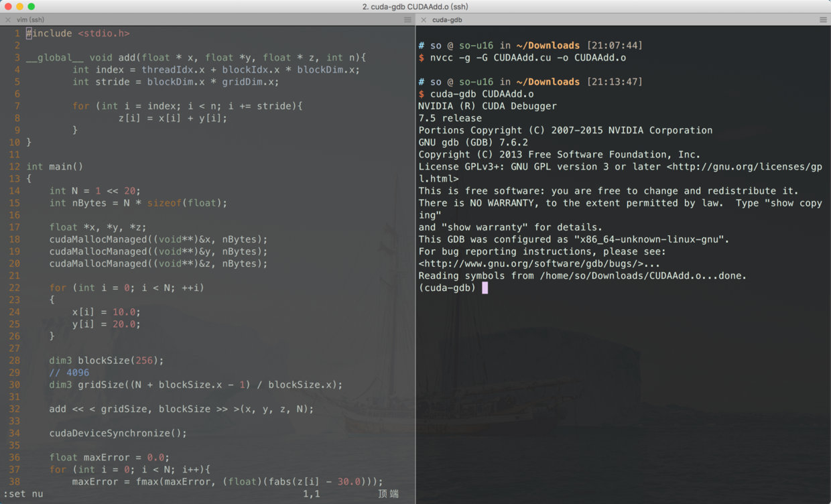
Task: Click the (cuda-gdb) prompt cursor
Action: tap(485, 288)
